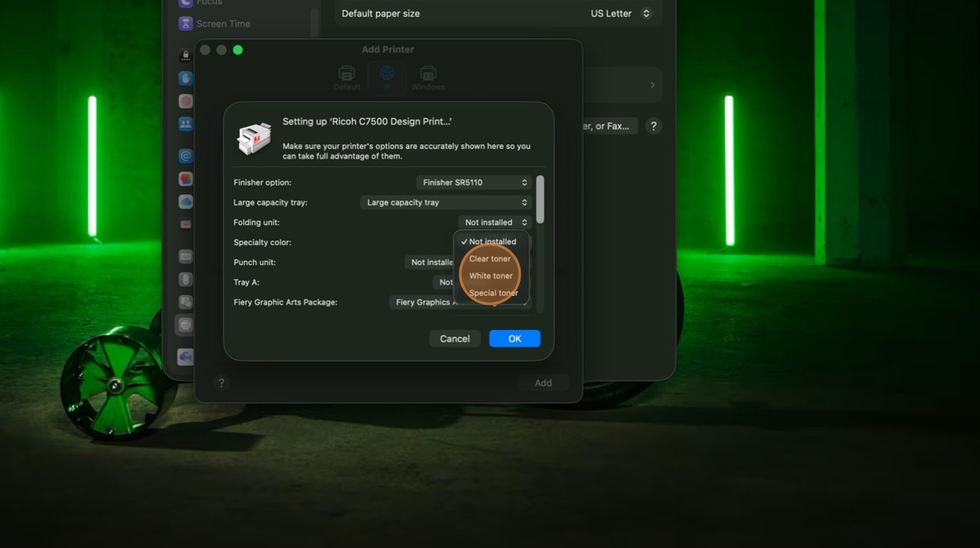
Task: Click the Ricoh printer image in setup dialog
Action: click(x=254, y=138)
